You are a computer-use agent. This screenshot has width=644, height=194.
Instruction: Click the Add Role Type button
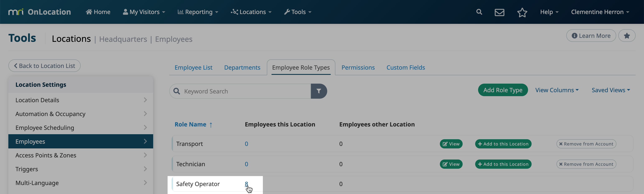[x=503, y=90]
